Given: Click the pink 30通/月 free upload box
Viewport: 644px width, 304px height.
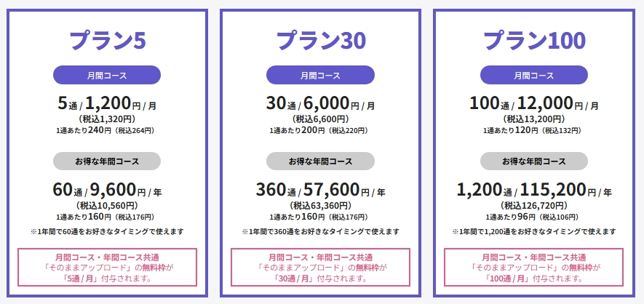Looking at the screenshot, I should point(320,267).
